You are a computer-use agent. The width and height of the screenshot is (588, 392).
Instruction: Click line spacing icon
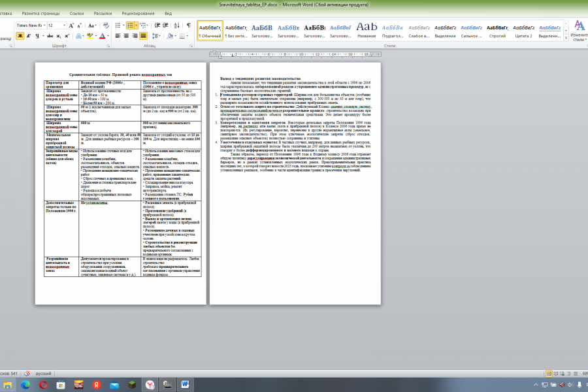(155, 36)
